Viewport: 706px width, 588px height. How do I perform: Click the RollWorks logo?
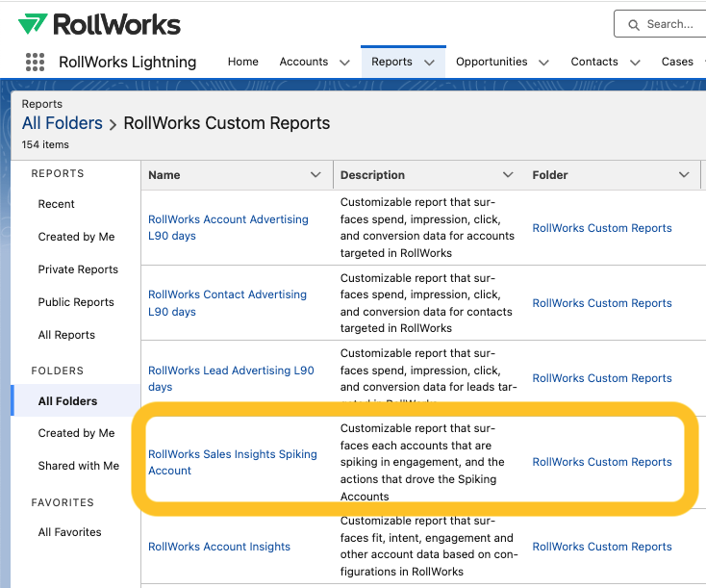(x=99, y=24)
